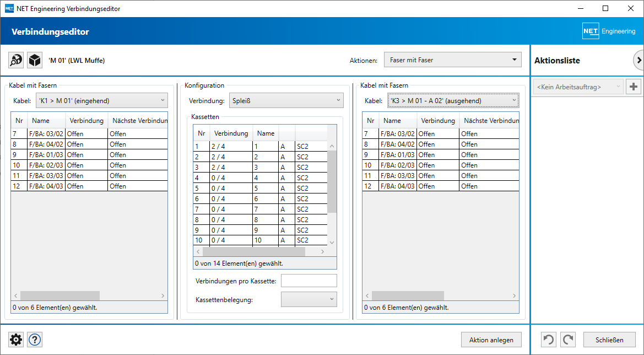This screenshot has height=355, width=644.
Task: Open the right Kabel 'K3 > M 01 - A 02' dropdown
Action: (453, 100)
